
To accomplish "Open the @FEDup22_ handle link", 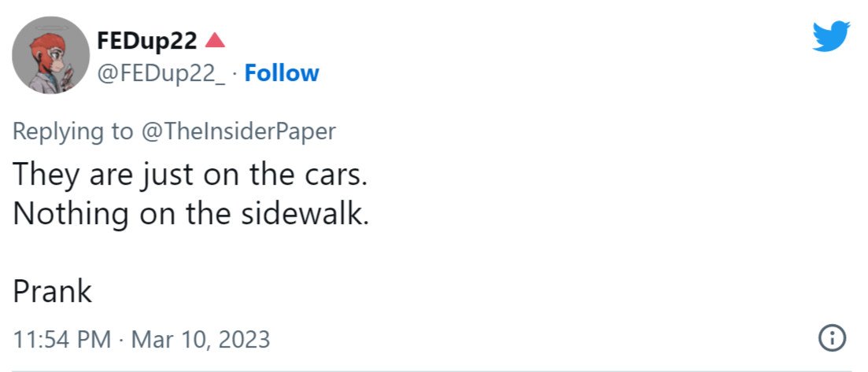I will [161, 73].
